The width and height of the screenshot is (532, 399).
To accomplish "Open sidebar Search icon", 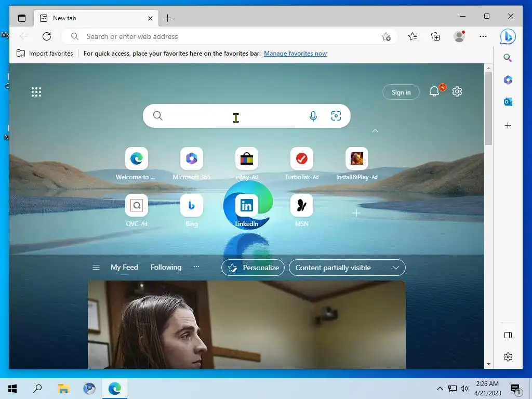I will pos(508,58).
